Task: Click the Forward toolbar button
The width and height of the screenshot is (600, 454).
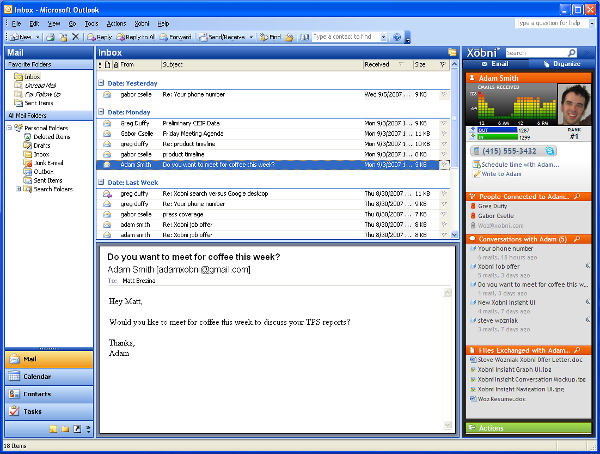Action: coord(175,37)
